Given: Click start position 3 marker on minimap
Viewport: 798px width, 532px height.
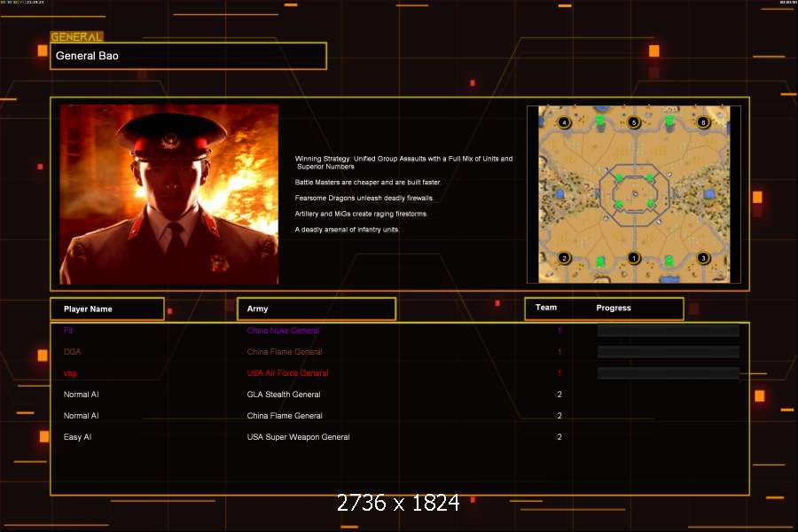Looking at the screenshot, I should point(703,258).
